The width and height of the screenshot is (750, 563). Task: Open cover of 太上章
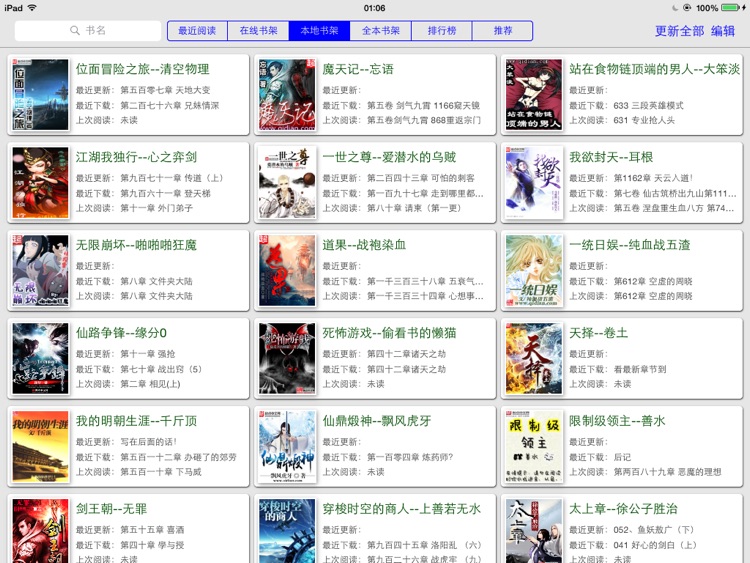point(534,531)
